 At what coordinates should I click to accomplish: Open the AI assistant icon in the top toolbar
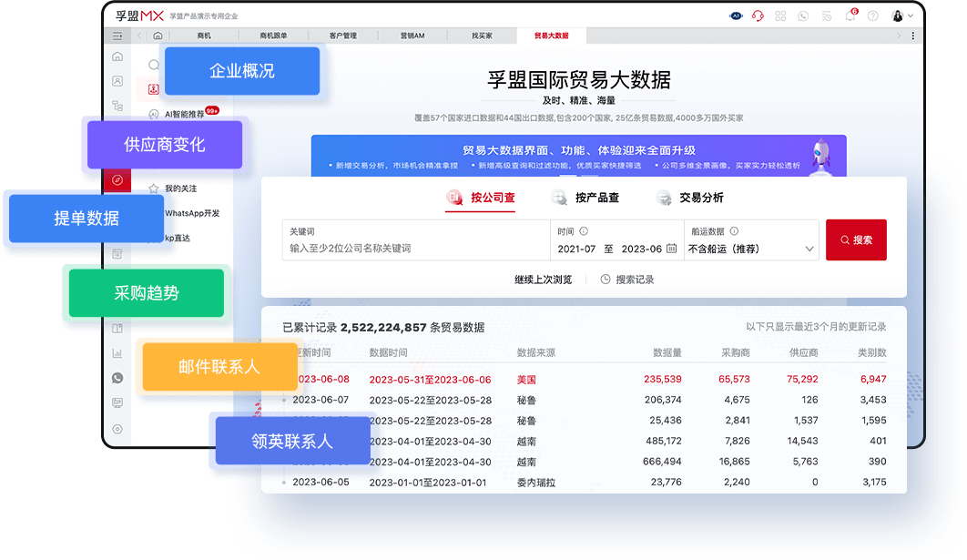tap(736, 15)
